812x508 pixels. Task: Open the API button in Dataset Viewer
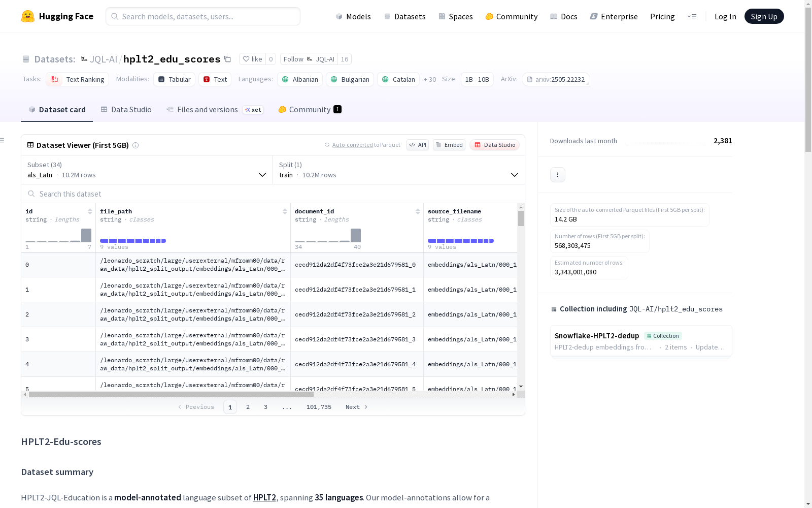pos(418,145)
